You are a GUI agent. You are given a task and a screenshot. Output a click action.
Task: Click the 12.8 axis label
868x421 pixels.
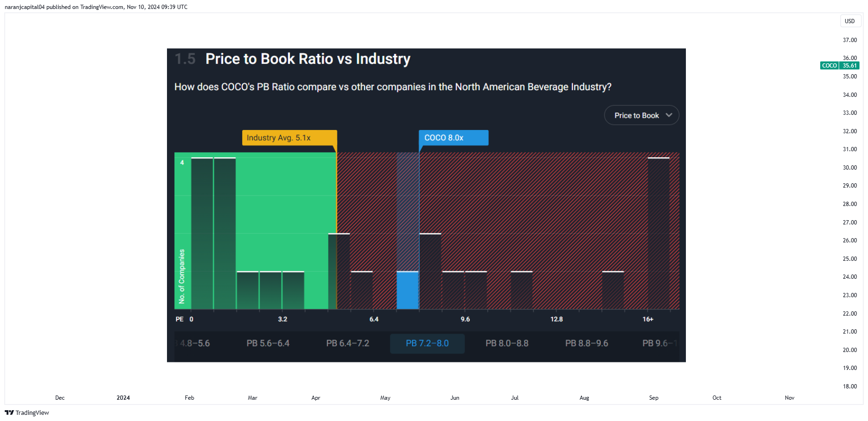[556, 319]
